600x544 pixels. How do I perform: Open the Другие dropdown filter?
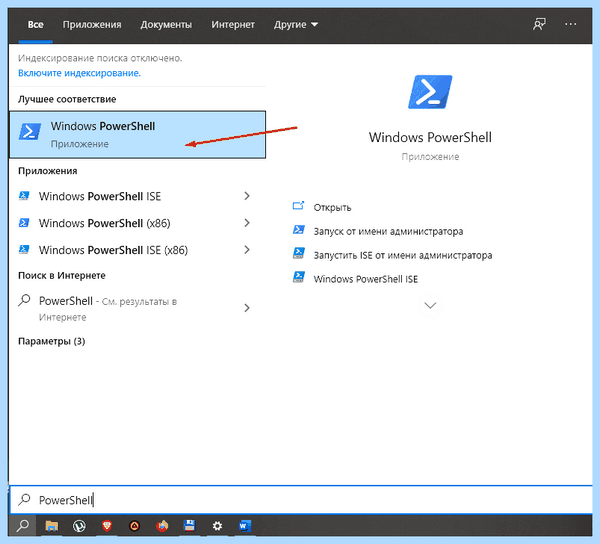point(296,24)
